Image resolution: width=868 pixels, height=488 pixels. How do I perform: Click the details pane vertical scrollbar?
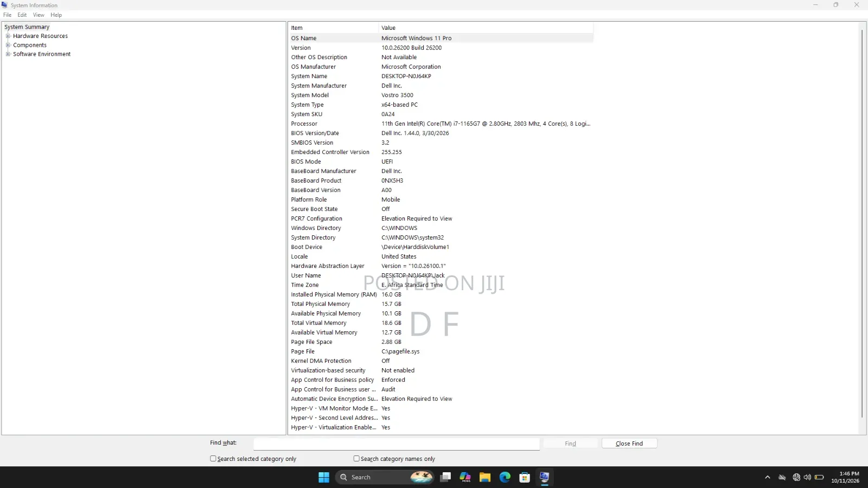(862, 223)
